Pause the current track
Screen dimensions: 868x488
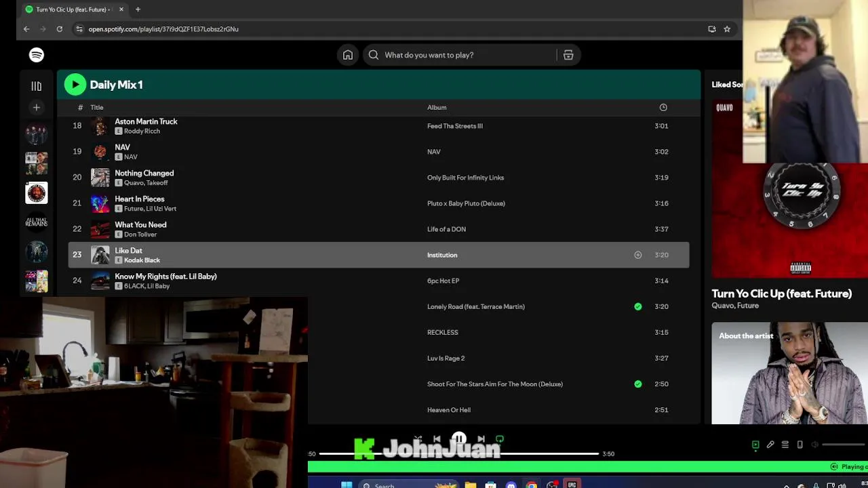point(459,439)
